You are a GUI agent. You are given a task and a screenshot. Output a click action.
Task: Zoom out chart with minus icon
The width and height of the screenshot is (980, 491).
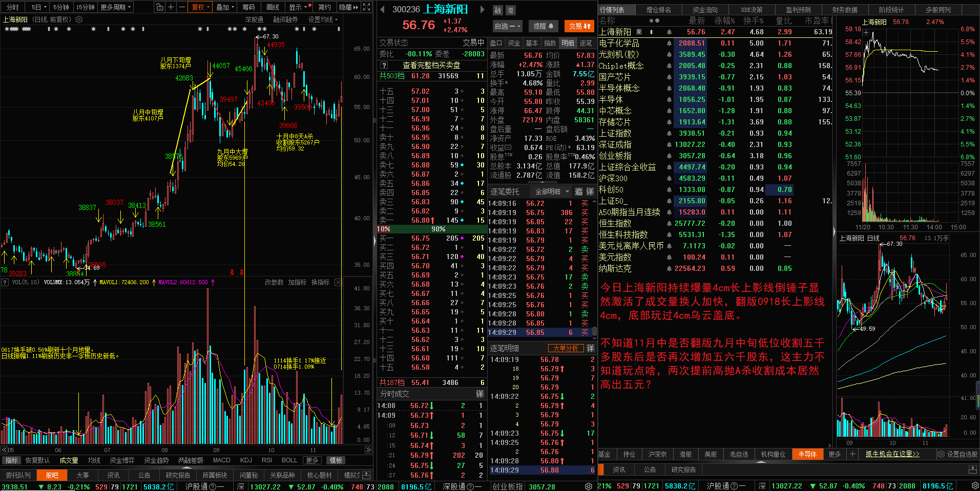pyautogui.click(x=182, y=7)
